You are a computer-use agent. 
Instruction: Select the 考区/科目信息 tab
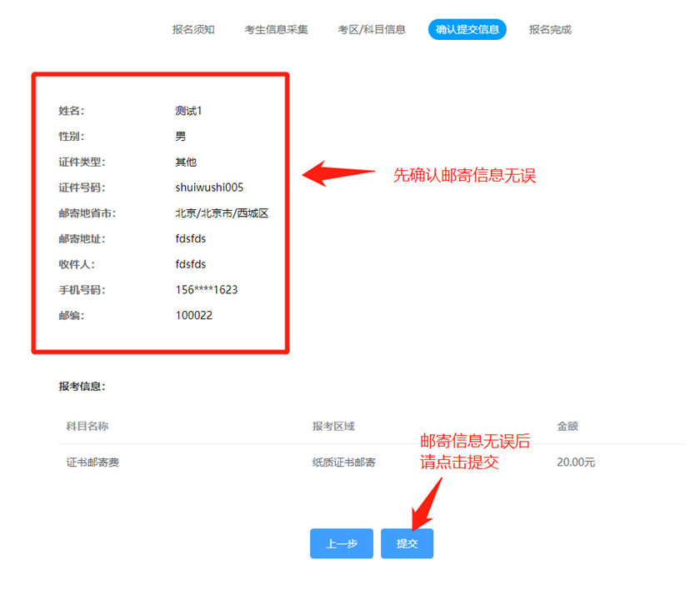pos(372,29)
